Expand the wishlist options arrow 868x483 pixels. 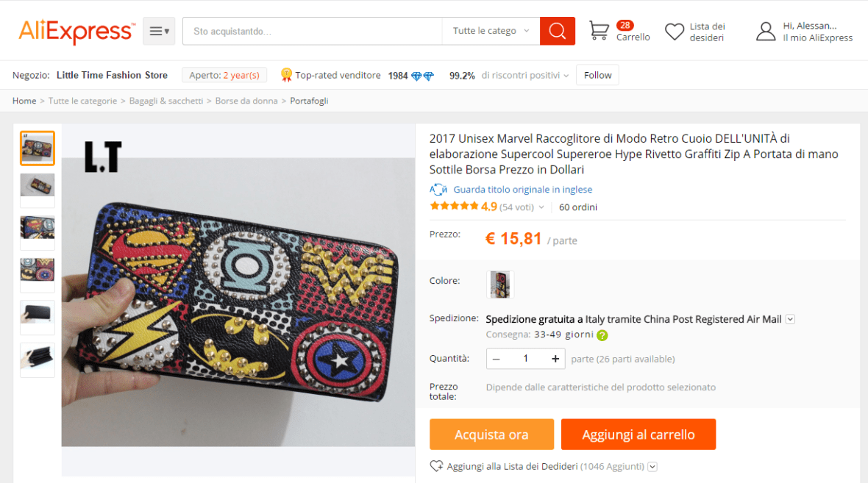pos(652,467)
